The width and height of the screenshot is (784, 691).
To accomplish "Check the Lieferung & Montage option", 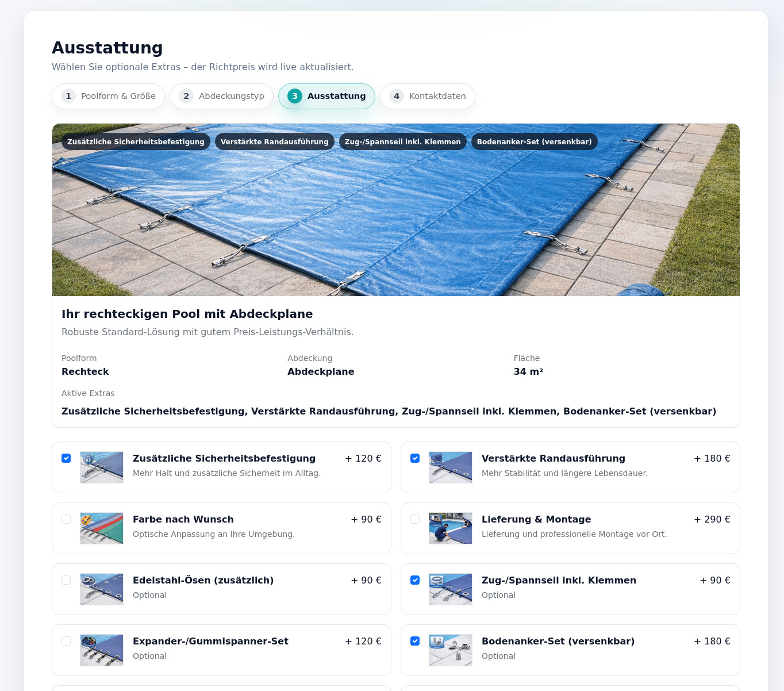I will 415,519.
